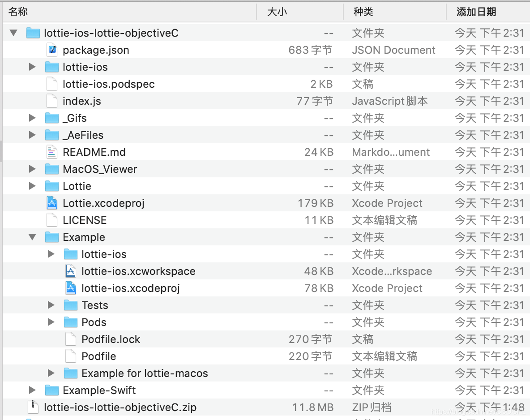
Task: Select the lottie-ios.podspec file name
Action: (x=109, y=84)
